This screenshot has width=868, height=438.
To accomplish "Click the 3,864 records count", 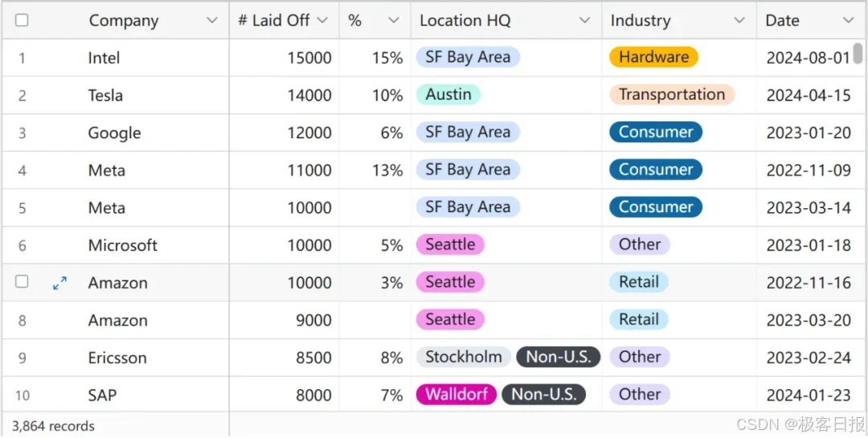I will [53, 426].
